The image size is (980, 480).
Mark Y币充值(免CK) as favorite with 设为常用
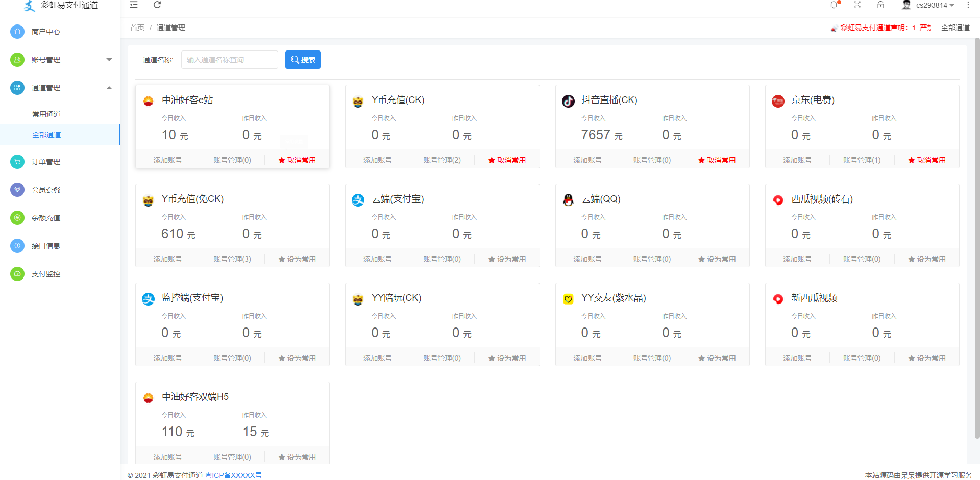click(297, 259)
